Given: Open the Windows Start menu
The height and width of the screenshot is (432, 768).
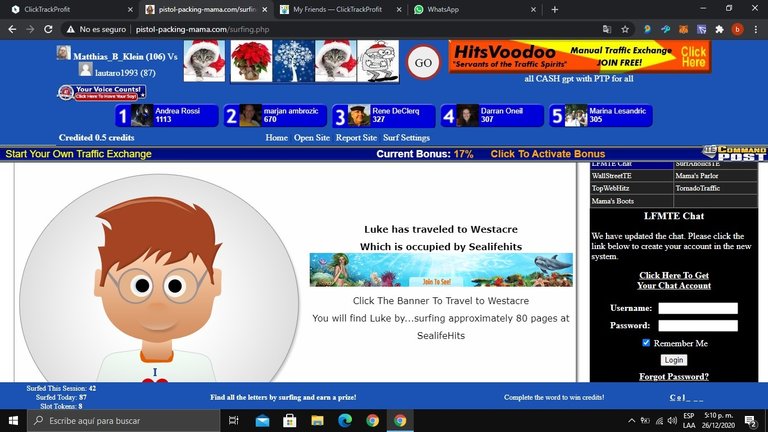Looking at the screenshot, I should coord(13,421).
